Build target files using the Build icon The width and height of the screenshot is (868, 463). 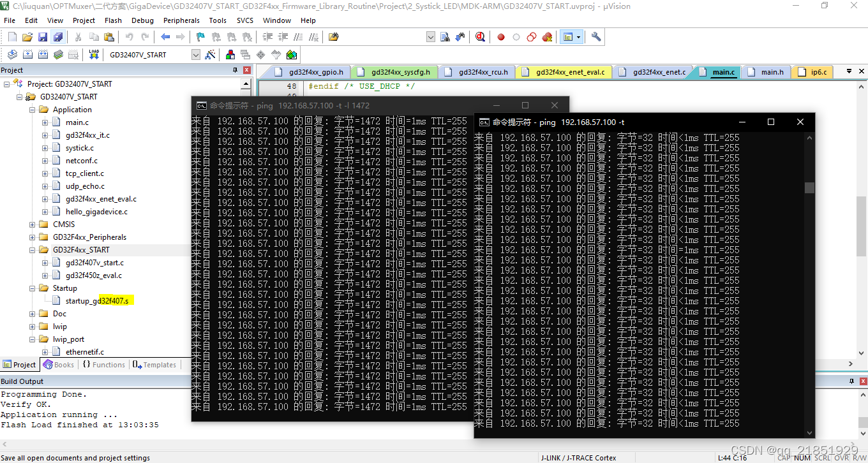[27, 55]
